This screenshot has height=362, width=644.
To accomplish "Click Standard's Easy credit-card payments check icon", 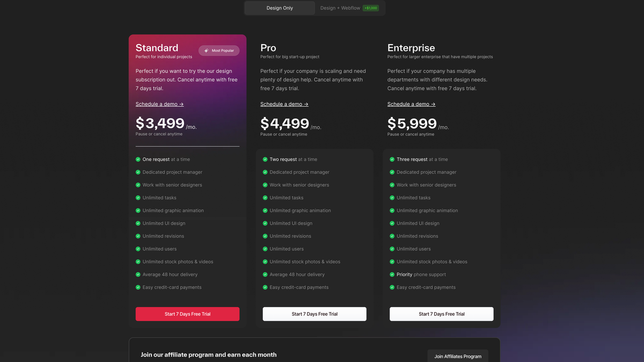I will (138, 287).
